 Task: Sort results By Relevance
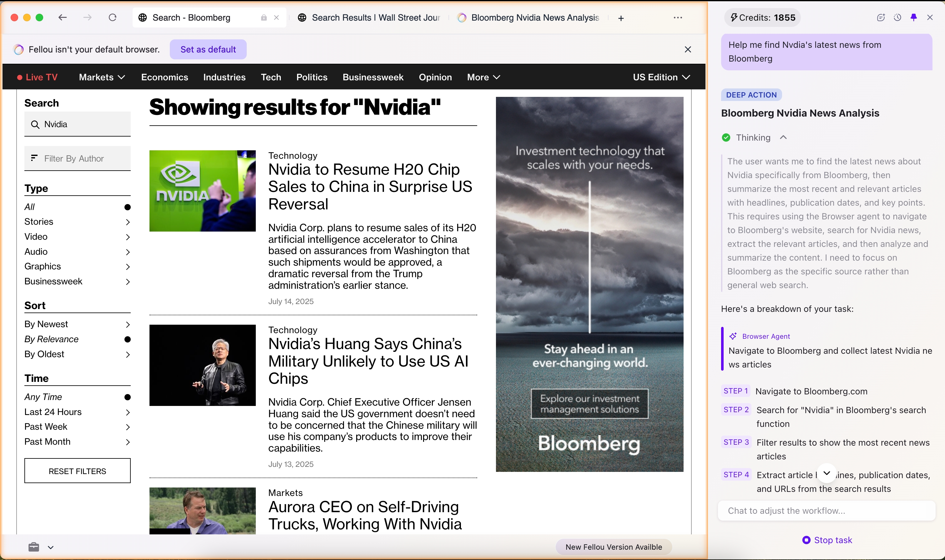pyautogui.click(x=78, y=339)
